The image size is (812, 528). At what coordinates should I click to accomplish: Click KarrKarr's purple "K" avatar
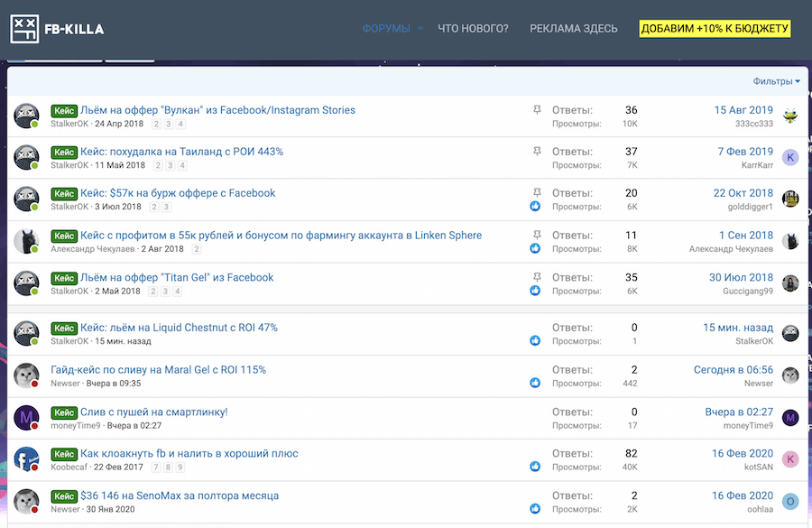point(790,158)
